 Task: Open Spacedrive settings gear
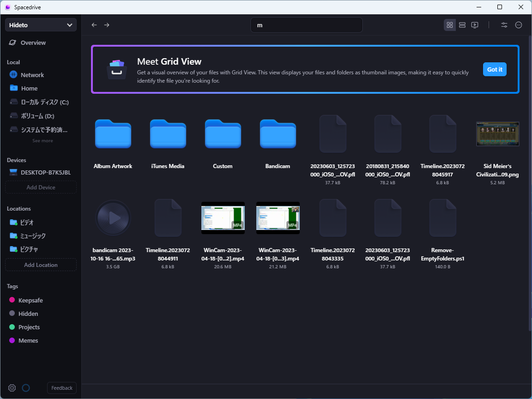click(x=12, y=388)
